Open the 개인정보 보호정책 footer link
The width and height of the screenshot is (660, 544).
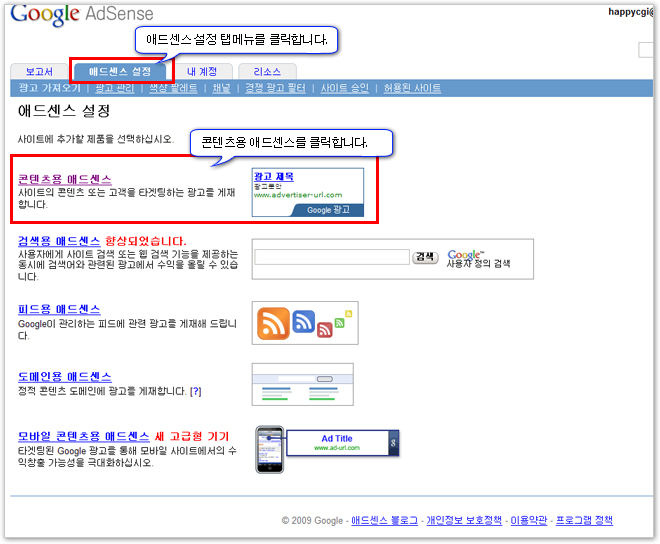coord(464,520)
